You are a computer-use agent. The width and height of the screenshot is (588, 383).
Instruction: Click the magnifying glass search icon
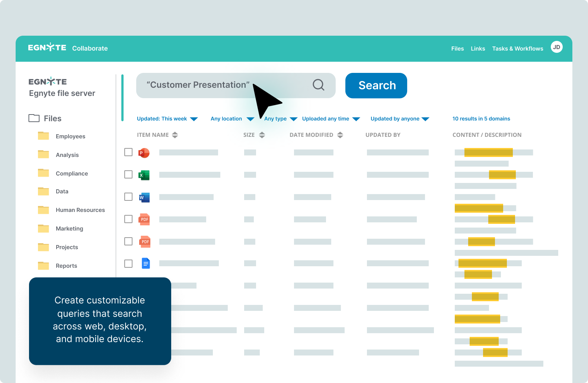318,85
